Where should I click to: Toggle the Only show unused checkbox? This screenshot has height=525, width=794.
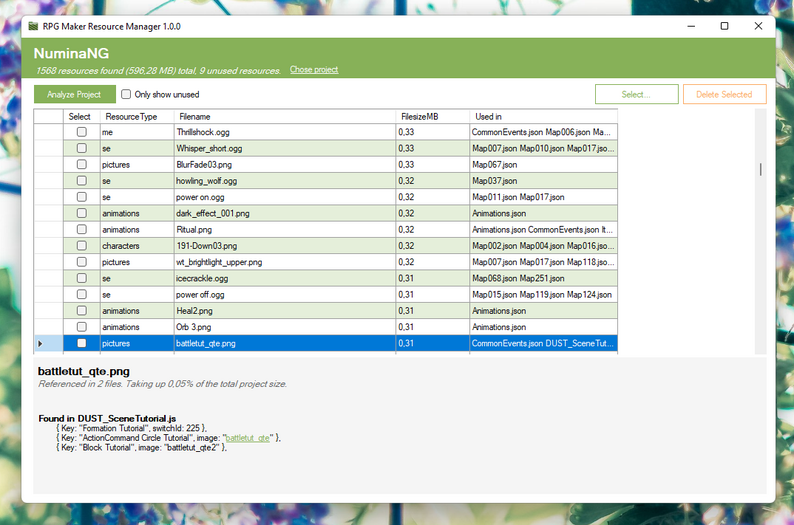[x=126, y=94]
